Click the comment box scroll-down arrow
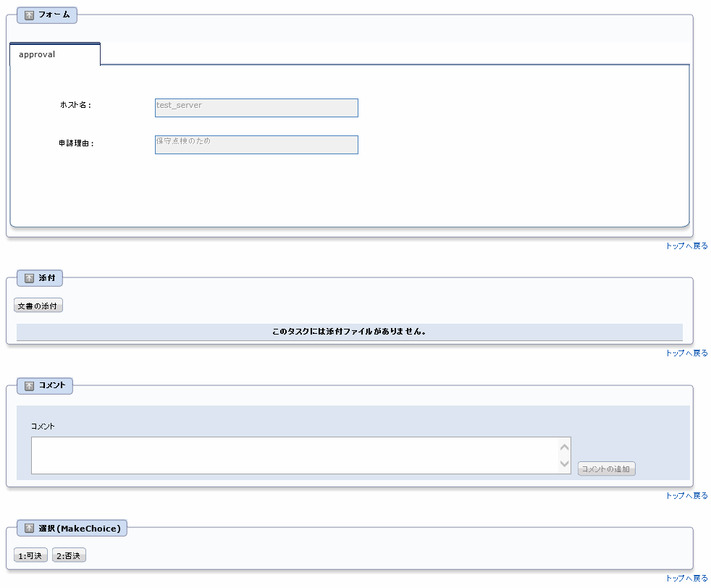This screenshot has height=588, width=711. (x=565, y=463)
